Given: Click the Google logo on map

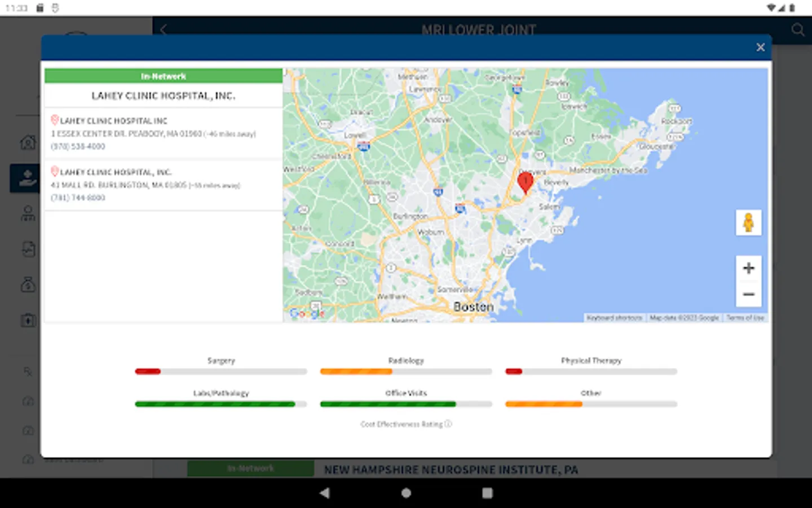Looking at the screenshot, I should pos(306,313).
